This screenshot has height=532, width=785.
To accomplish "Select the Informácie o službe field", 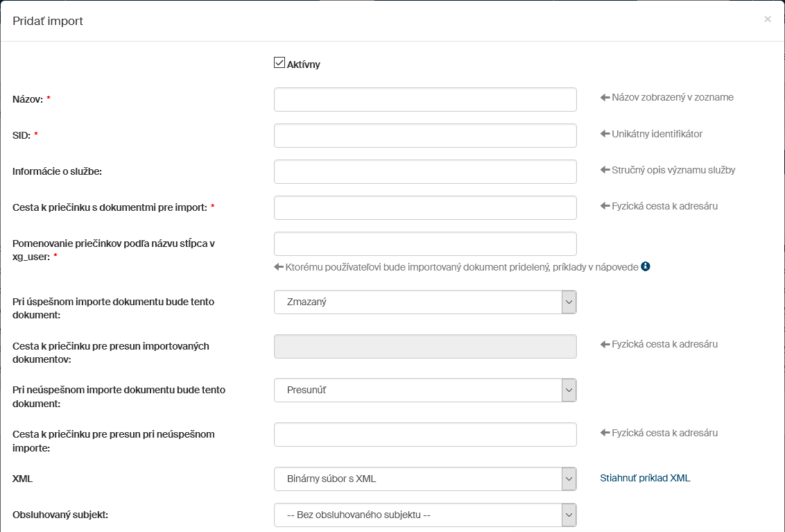I will pos(425,172).
